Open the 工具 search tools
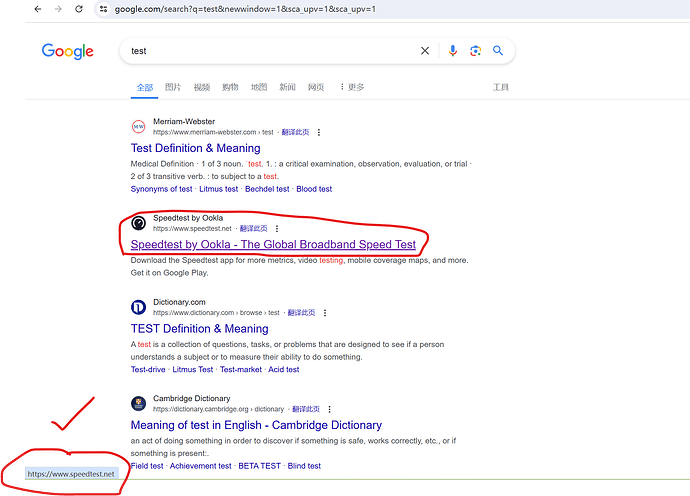This screenshot has height=496, width=690. click(x=501, y=87)
